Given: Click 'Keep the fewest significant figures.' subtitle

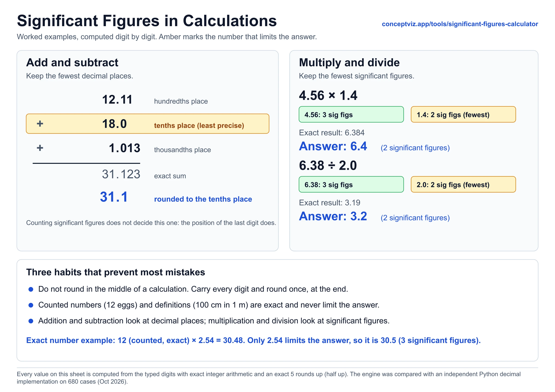Looking at the screenshot, I should point(357,76).
